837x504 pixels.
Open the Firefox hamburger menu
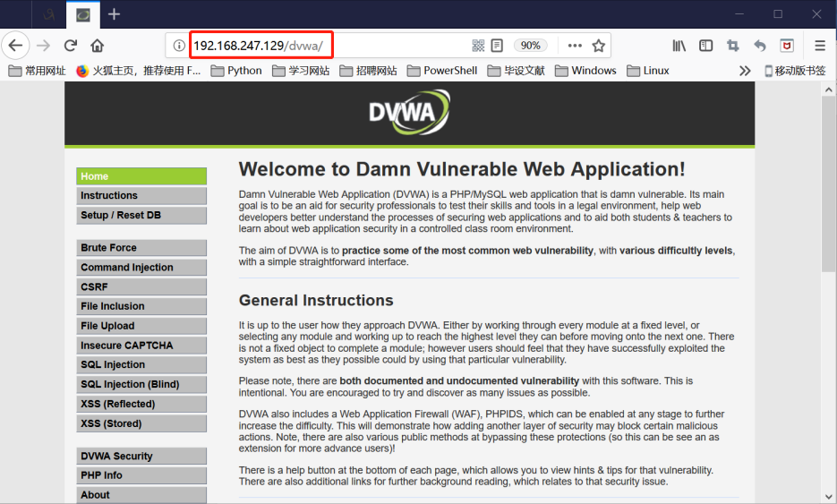pos(820,46)
